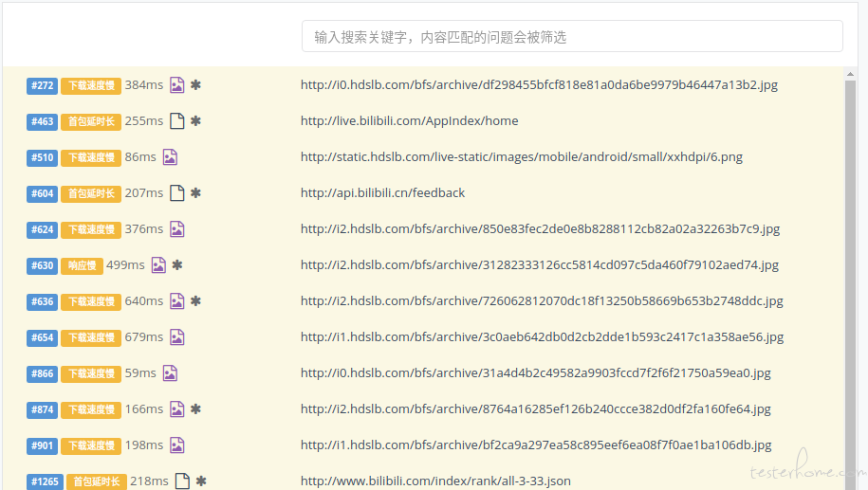Click the image icon in row #630

[x=158, y=265]
